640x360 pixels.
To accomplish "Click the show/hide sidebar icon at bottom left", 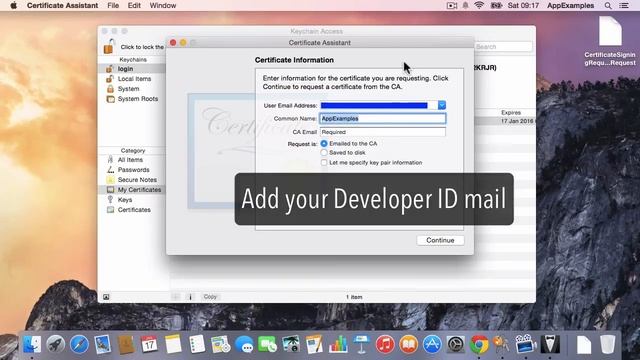I will [106, 297].
